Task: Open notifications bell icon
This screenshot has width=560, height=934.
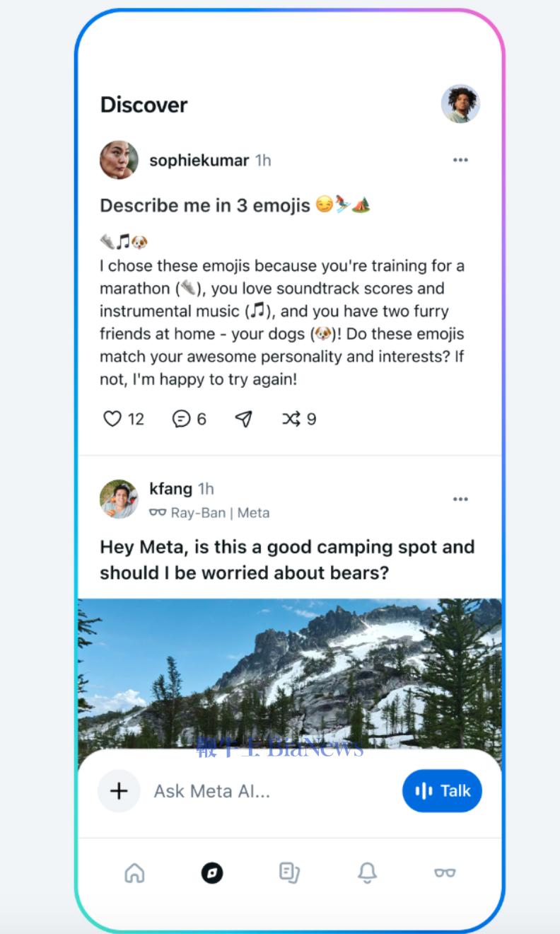Action: point(367,873)
